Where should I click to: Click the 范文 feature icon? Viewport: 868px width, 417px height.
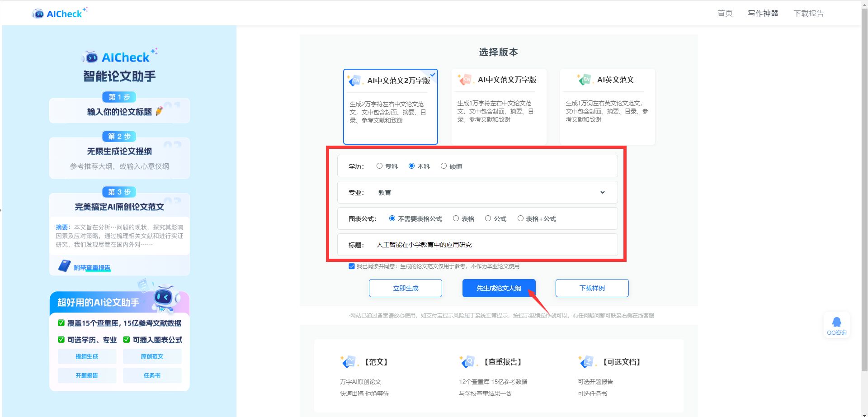(349, 362)
